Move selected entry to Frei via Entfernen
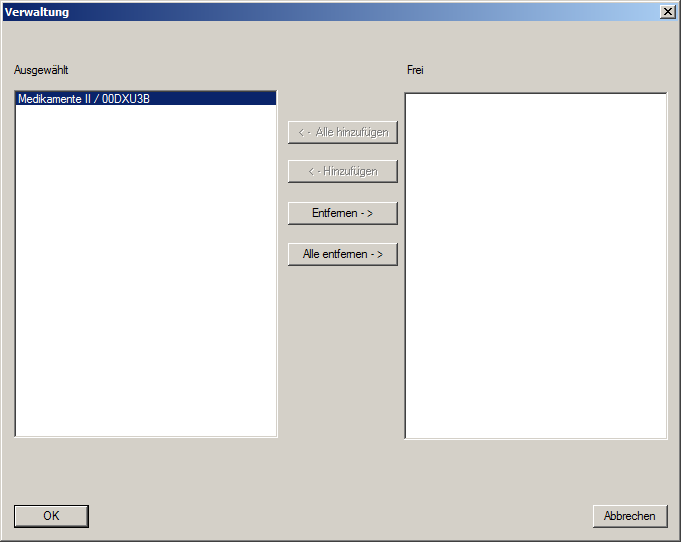 342,213
